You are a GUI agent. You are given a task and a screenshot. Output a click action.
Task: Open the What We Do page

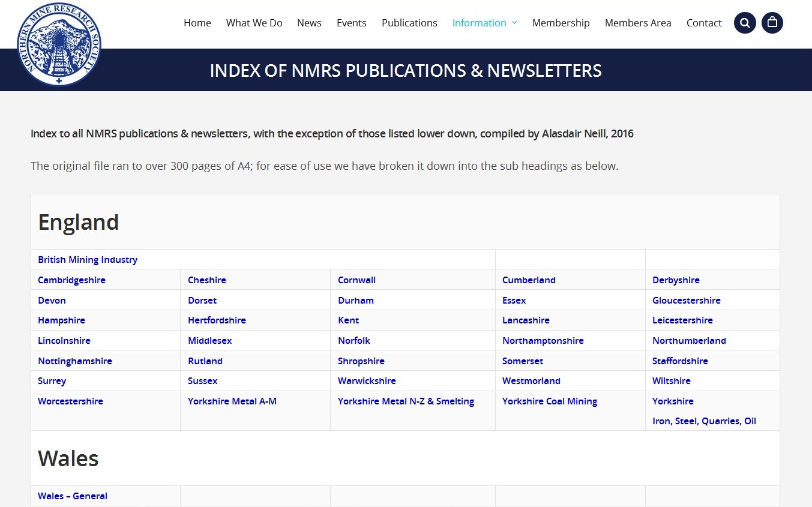[x=254, y=23]
